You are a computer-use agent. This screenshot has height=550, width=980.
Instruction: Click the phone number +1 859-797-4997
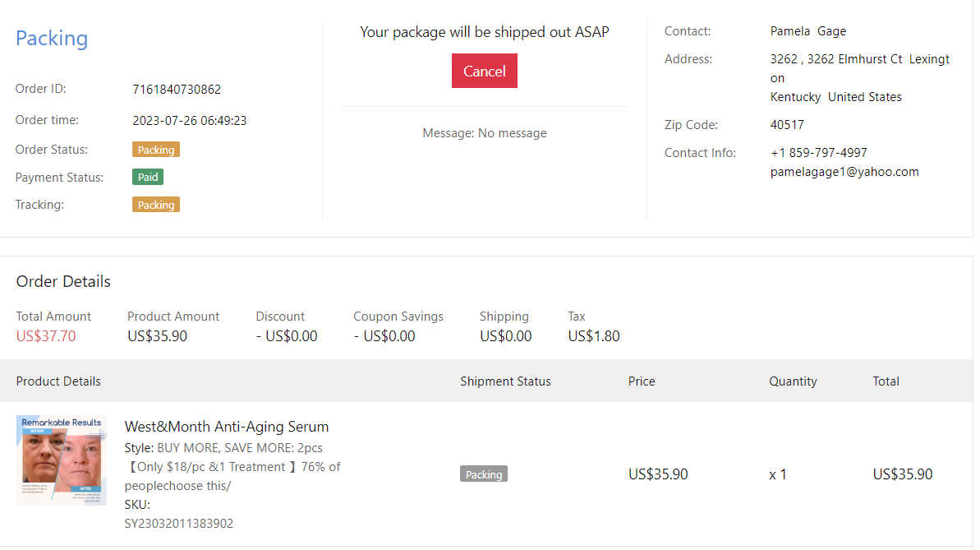pyautogui.click(x=818, y=153)
